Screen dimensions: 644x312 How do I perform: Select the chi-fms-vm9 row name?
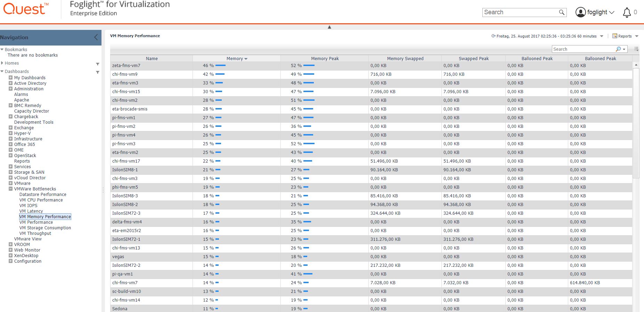tap(125, 74)
